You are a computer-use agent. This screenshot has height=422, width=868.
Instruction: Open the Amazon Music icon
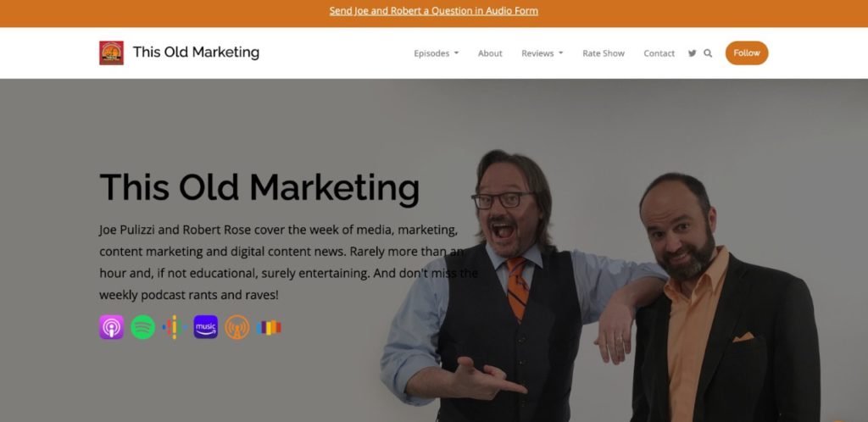click(205, 327)
